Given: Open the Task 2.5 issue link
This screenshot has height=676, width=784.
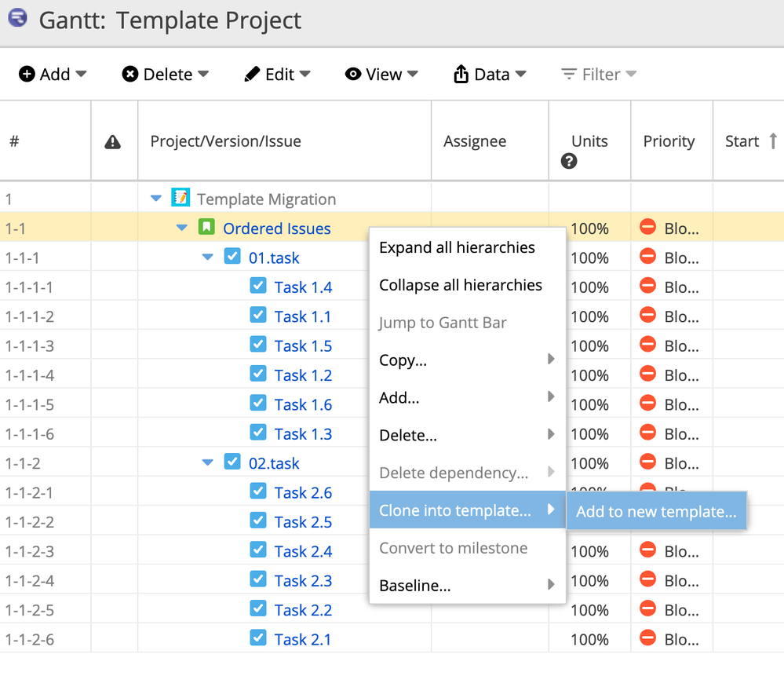Looking at the screenshot, I should point(303,522).
